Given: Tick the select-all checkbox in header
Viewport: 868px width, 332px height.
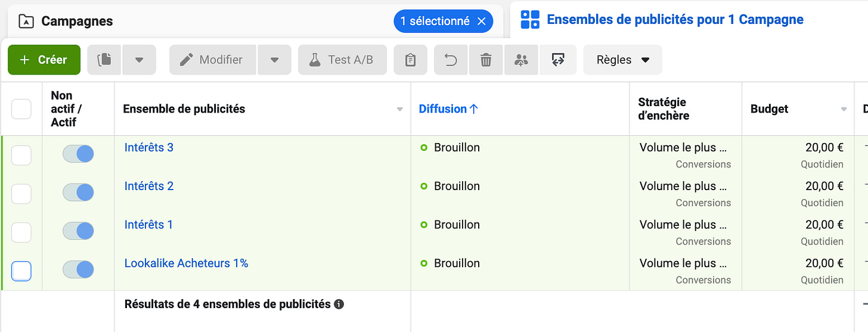Looking at the screenshot, I should pos(21,109).
